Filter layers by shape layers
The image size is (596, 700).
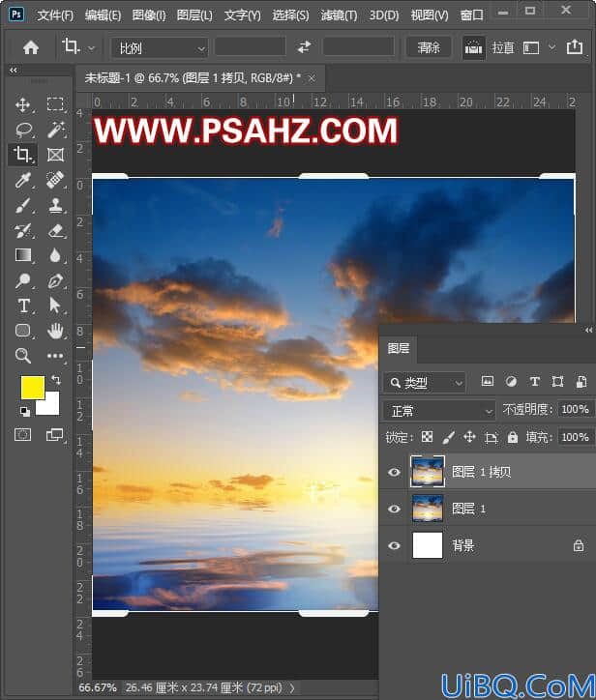[x=557, y=381]
